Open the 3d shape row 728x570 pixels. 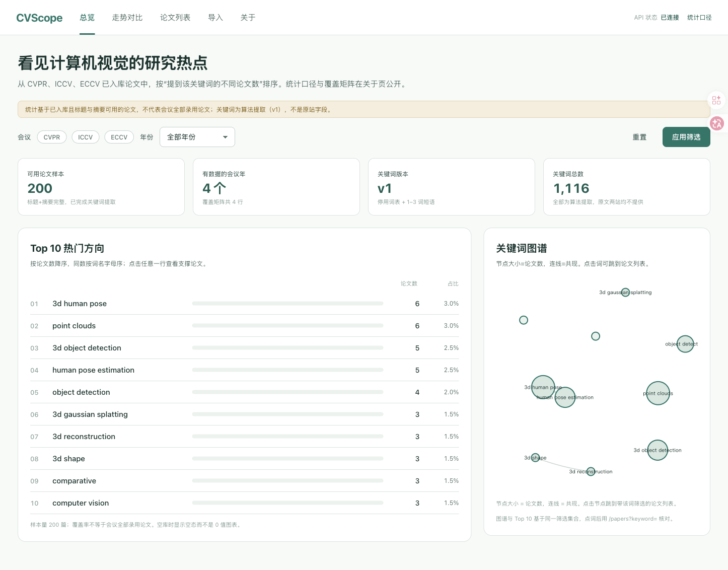[x=245, y=459]
